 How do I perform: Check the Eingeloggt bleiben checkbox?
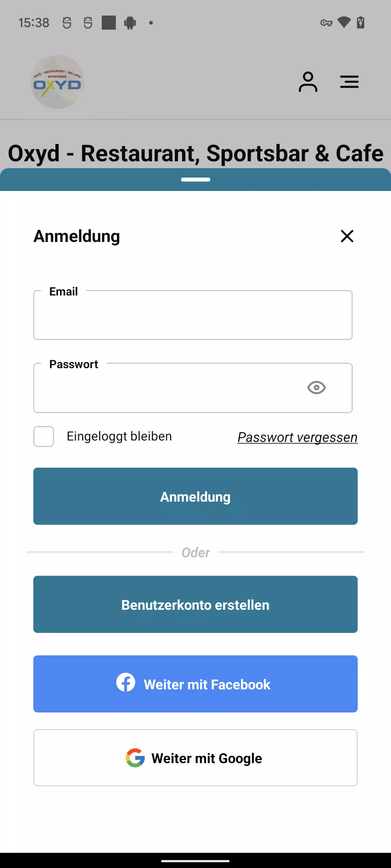coord(44,437)
